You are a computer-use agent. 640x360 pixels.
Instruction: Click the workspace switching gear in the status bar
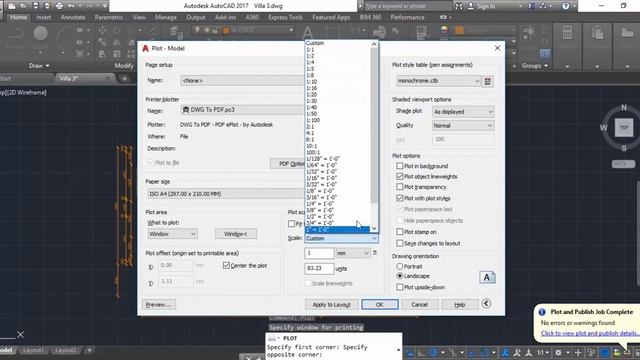tap(558, 352)
